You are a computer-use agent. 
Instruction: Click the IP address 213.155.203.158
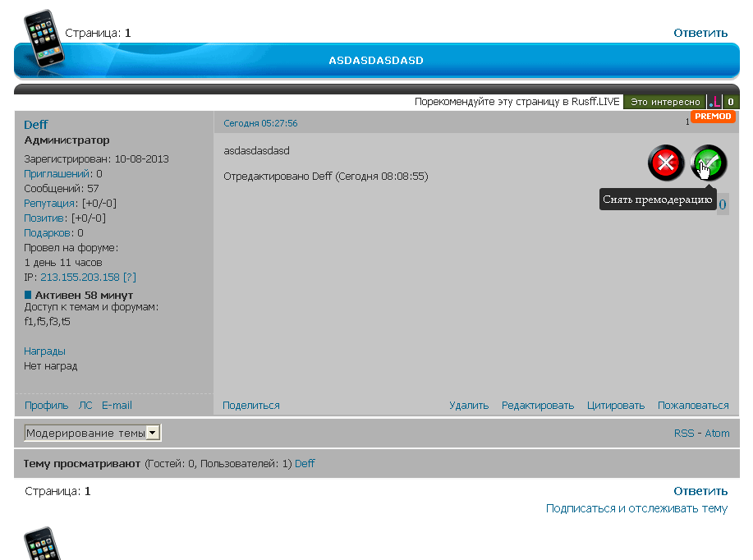tap(80, 278)
